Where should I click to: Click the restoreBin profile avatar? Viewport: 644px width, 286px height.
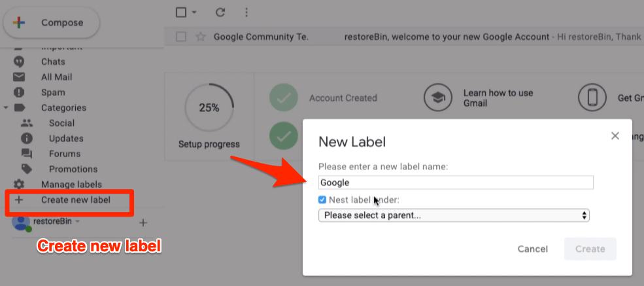(x=20, y=223)
